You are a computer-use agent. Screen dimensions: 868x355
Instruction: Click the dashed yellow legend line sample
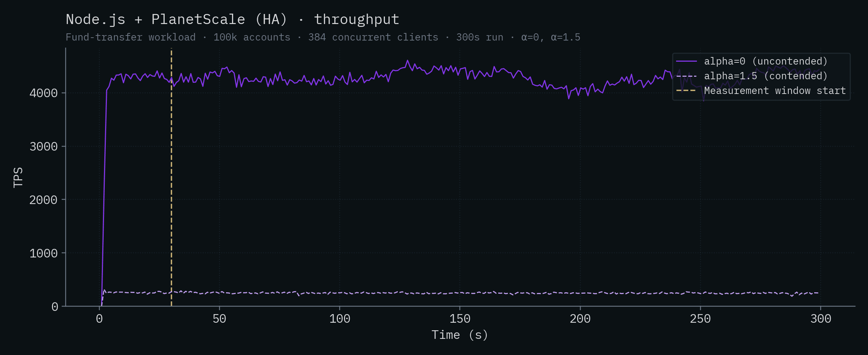[687, 91]
